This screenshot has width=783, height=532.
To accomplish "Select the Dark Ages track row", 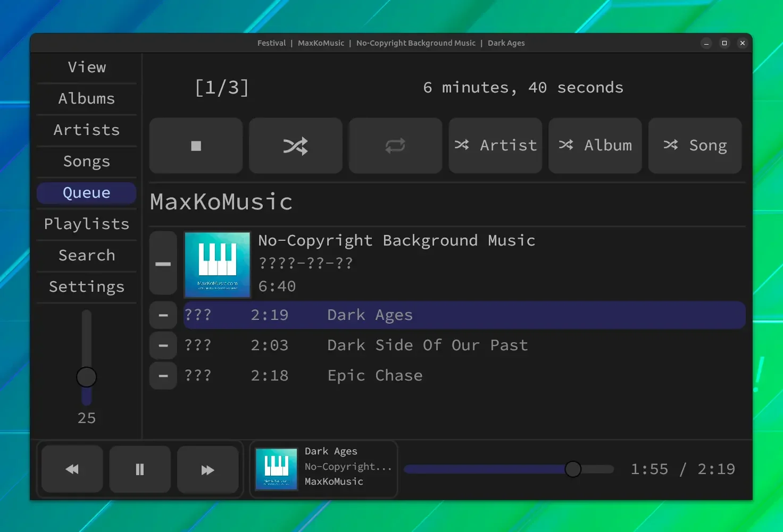I will (x=464, y=315).
